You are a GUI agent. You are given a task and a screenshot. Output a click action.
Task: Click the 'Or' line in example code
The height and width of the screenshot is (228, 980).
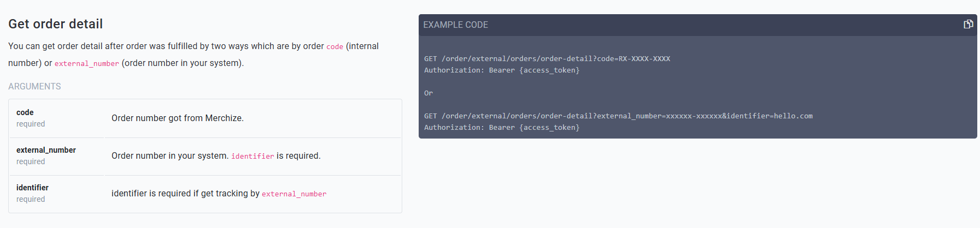tap(429, 93)
